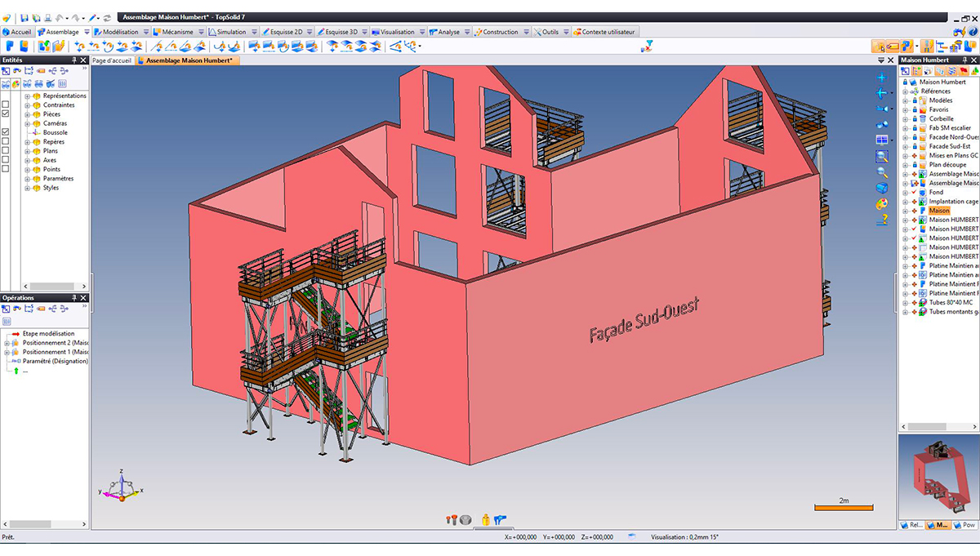Click the horizontal scrollbar in the Entités panel
980x556 pixels.
coord(45,286)
